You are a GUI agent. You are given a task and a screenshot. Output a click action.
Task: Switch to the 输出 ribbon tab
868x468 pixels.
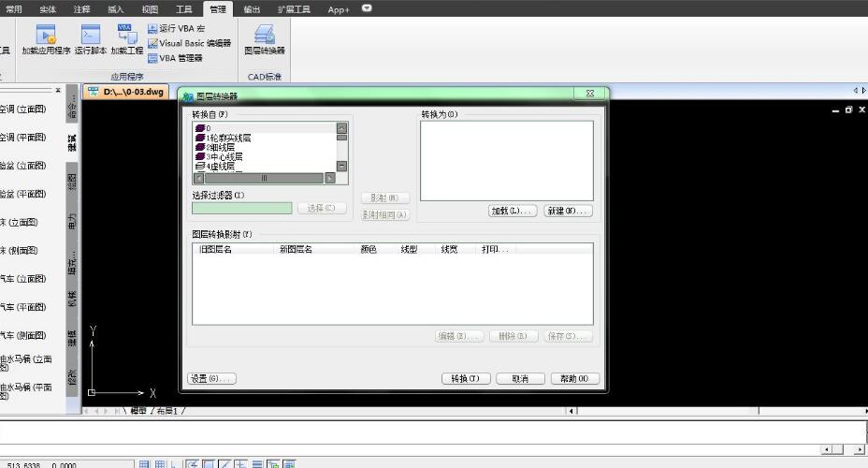click(252, 9)
